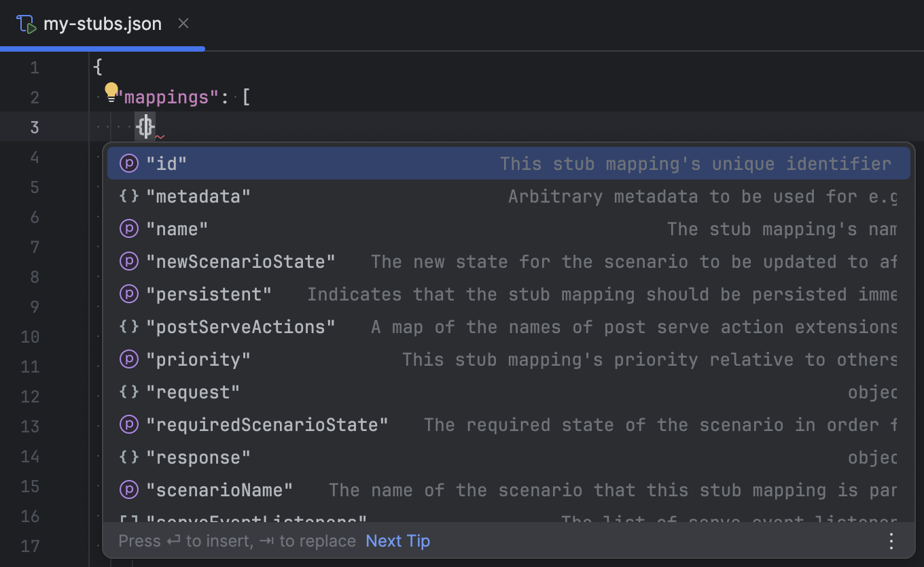Click the object icon beside "metadata"

coord(129,196)
